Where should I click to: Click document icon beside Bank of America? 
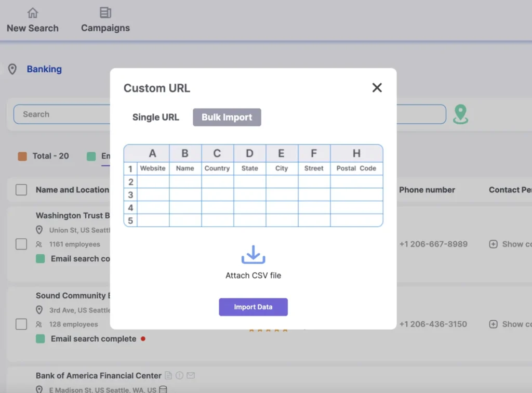click(x=168, y=375)
